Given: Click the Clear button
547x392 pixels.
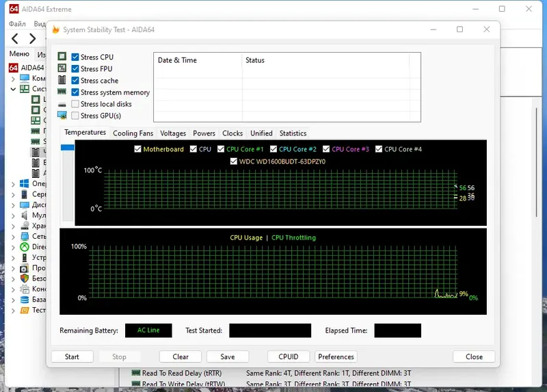Looking at the screenshot, I should 181,356.
